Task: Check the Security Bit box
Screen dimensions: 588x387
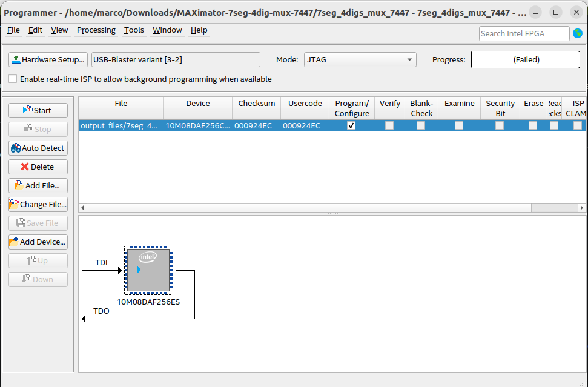Action: tap(500, 125)
